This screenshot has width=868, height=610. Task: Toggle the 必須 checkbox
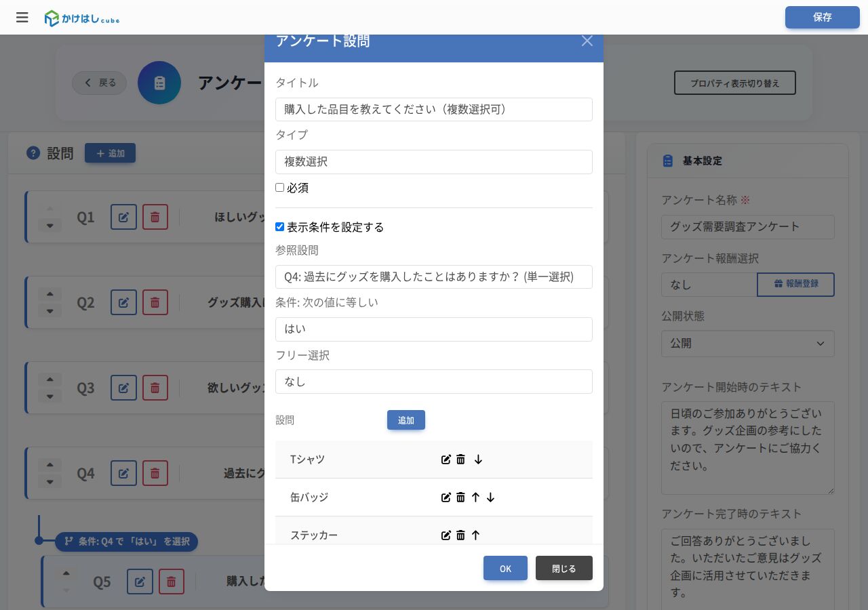click(x=279, y=188)
